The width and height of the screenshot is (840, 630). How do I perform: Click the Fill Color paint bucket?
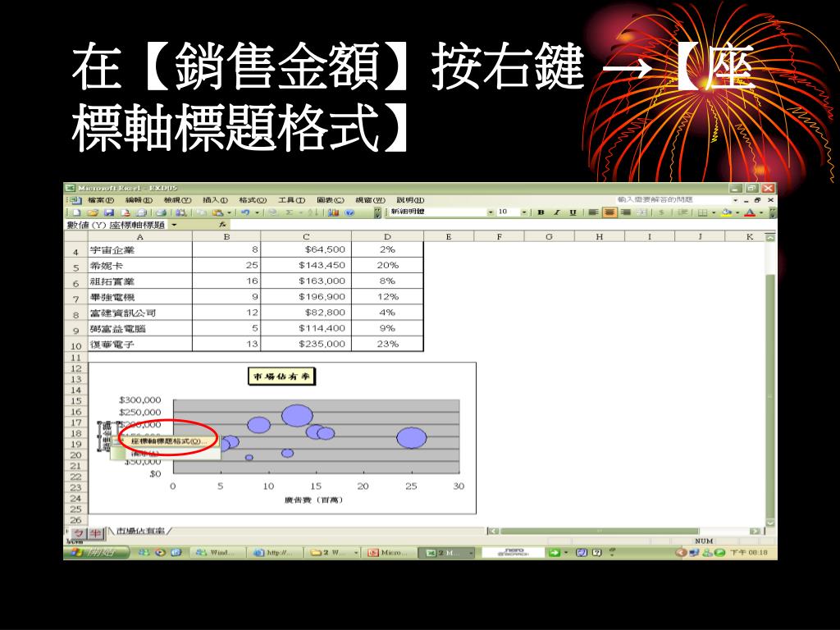(x=727, y=212)
